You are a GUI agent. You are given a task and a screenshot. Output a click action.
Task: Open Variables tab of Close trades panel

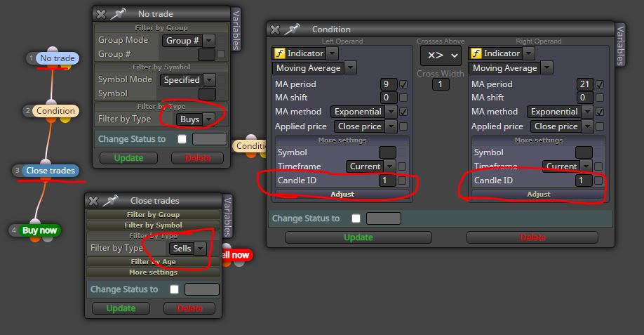(x=227, y=216)
